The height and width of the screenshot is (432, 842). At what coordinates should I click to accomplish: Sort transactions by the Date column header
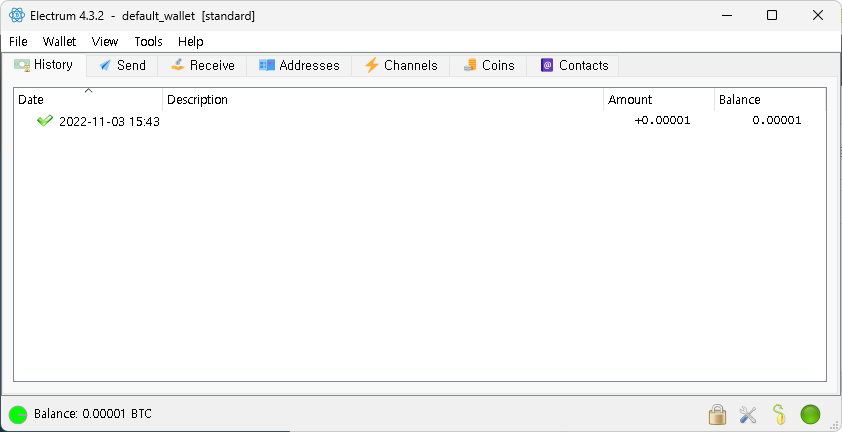point(88,99)
